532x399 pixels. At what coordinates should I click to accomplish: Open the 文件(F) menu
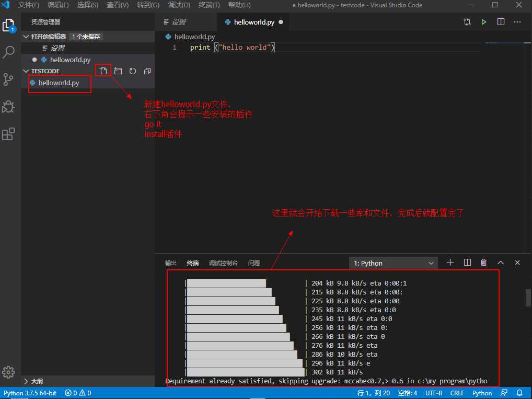(x=29, y=5)
